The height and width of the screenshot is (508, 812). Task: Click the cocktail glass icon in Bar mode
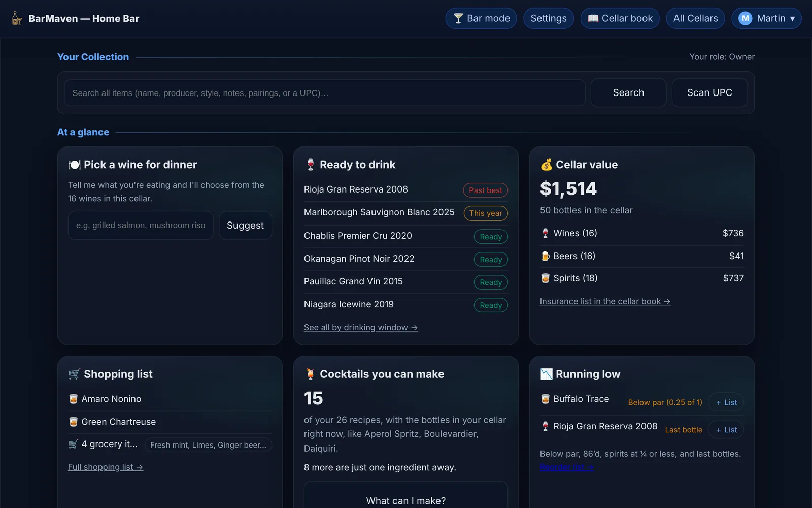point(458,18)
